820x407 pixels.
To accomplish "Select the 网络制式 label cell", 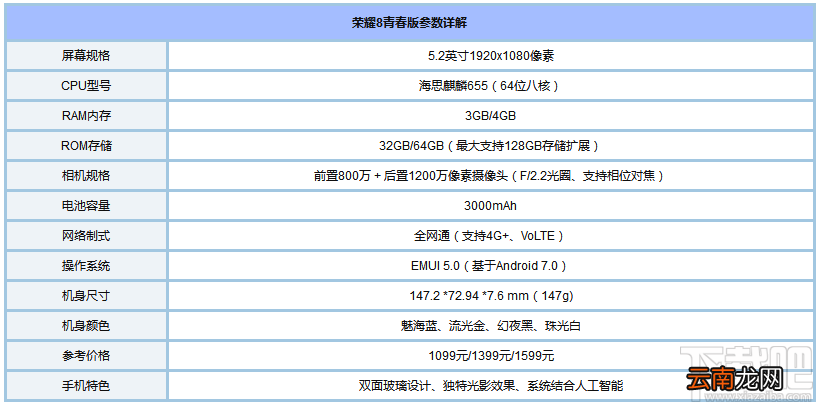I will (x=86, y=236).
